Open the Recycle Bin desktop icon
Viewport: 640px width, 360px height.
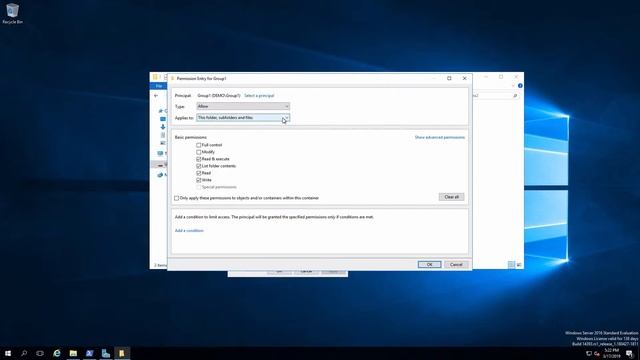point(12,13)
